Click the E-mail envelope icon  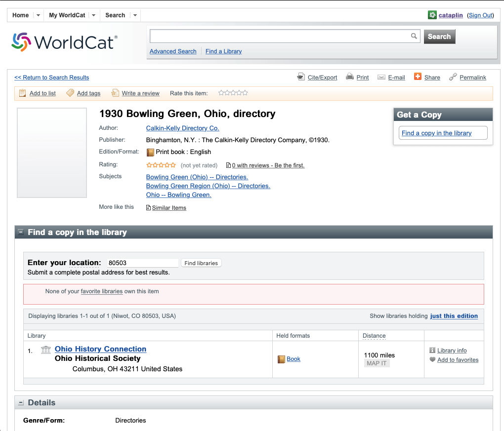[381, 78]
